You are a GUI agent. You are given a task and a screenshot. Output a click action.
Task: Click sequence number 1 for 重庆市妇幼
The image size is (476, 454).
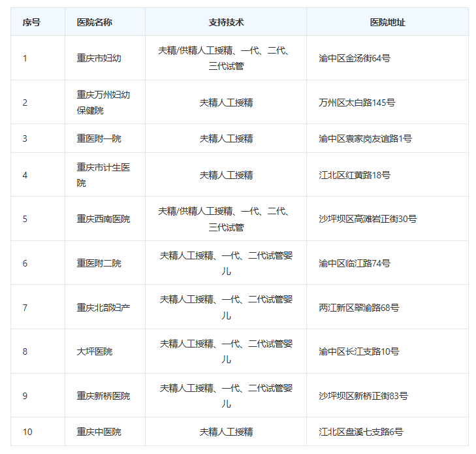click(x=25, y=58)
